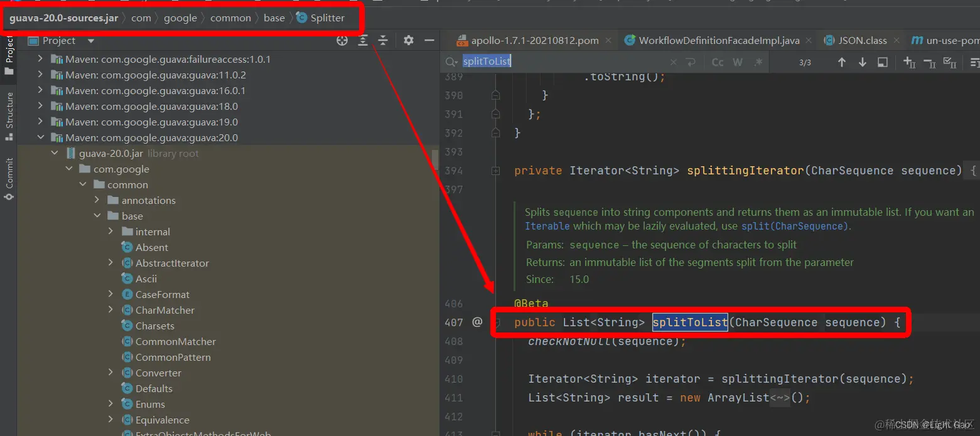Open Project panel settings gear

[x=409, y=41]
